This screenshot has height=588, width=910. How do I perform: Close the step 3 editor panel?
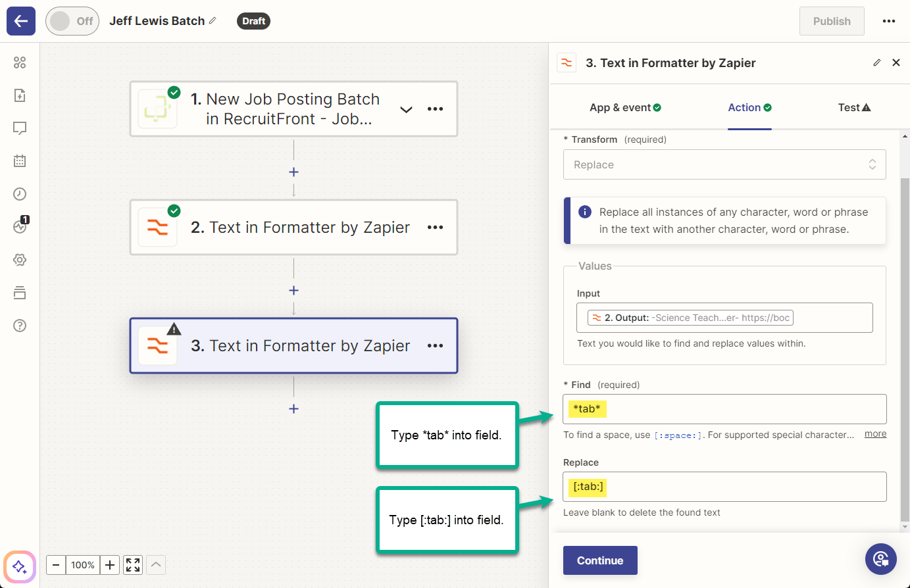point(896,62)
